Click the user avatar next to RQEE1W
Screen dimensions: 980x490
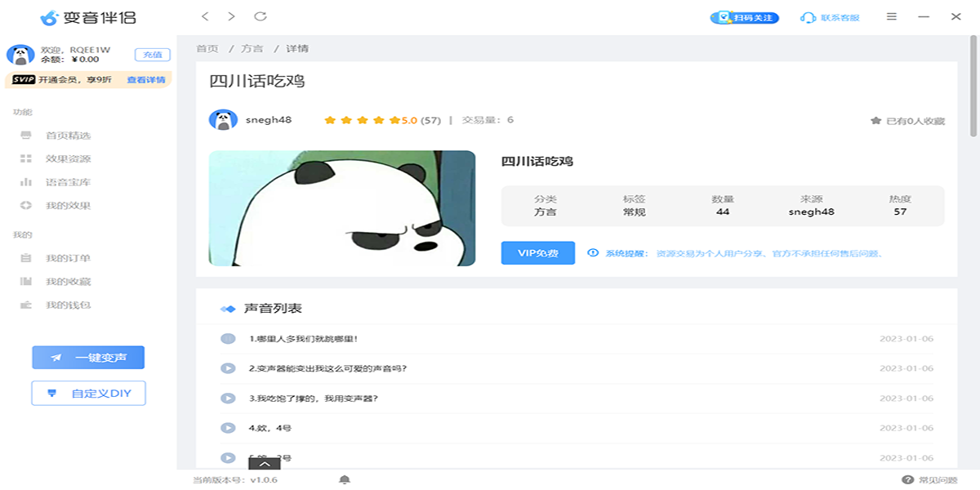(x=20, y=55)
